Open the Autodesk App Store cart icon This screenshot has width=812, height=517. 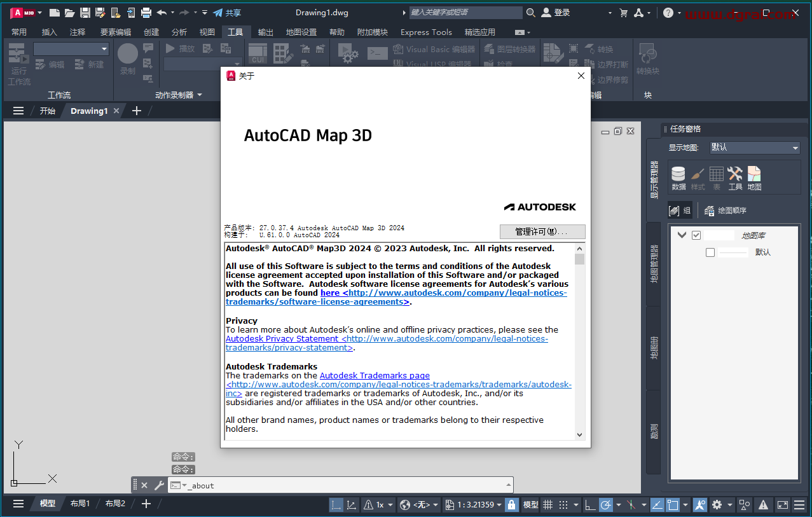pyautogui.click(x=623, y=12)
